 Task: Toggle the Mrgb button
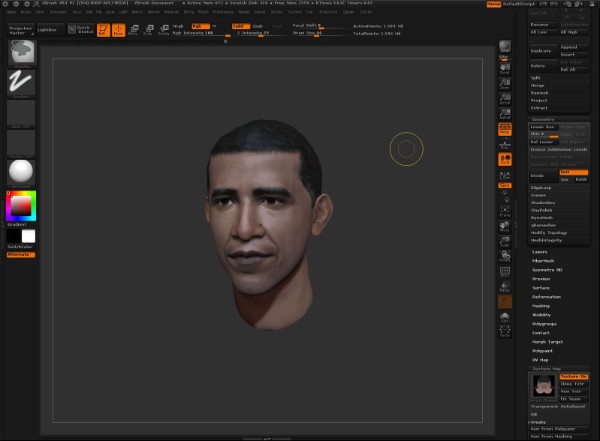[178, 26]
